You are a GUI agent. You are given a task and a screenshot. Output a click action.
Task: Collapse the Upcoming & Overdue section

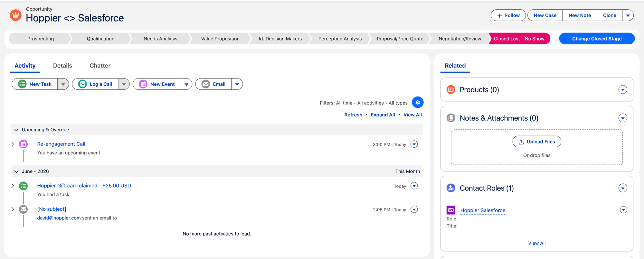point(16,130)
